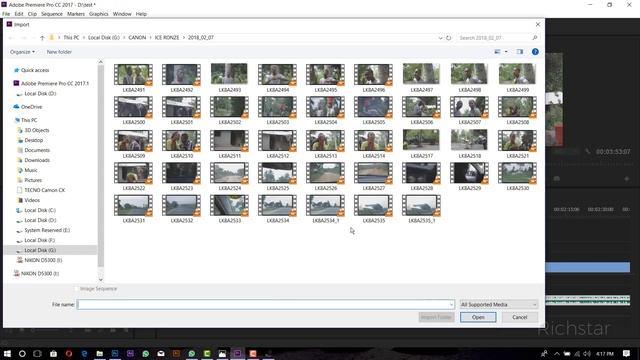Open Documents folder in the sidebar
Screen dimensions: 640x360
[x=37, y=150]
